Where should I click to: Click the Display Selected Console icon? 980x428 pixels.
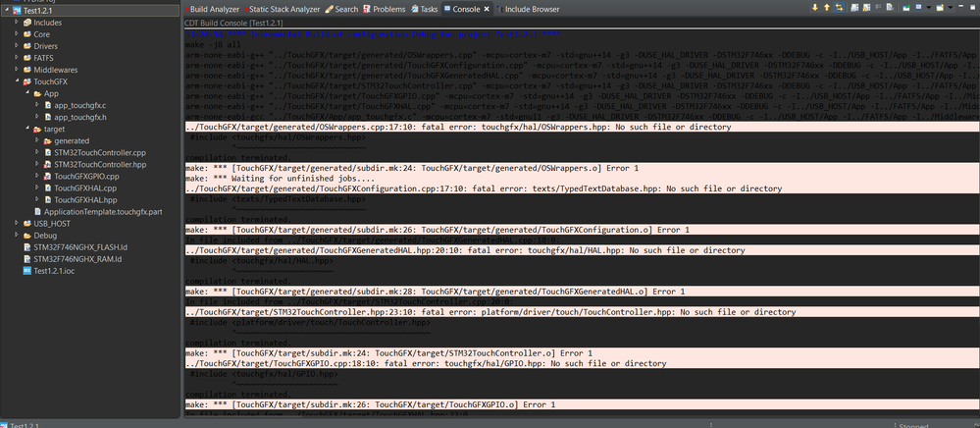(x=918, y=8)
